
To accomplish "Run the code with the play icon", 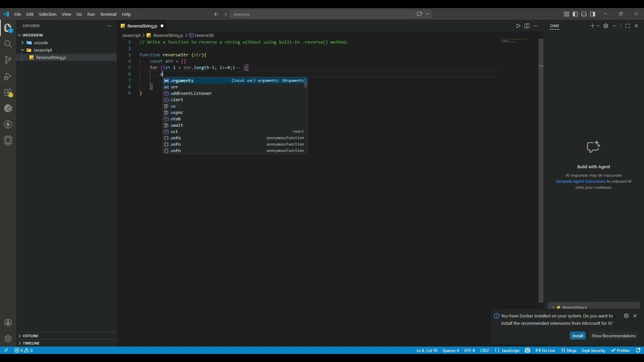I will [518, 26].
